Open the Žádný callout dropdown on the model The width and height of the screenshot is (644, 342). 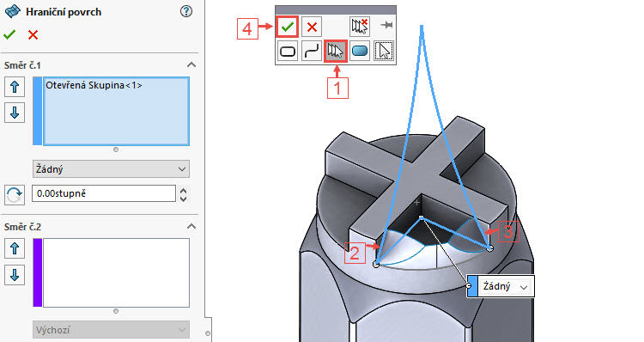point(506,286)
